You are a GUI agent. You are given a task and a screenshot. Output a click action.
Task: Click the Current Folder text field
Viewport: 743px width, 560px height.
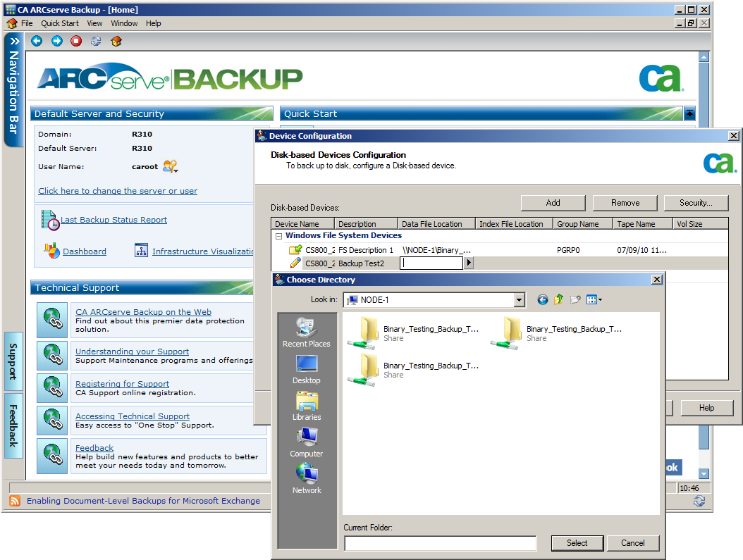(x=440, y=543)
